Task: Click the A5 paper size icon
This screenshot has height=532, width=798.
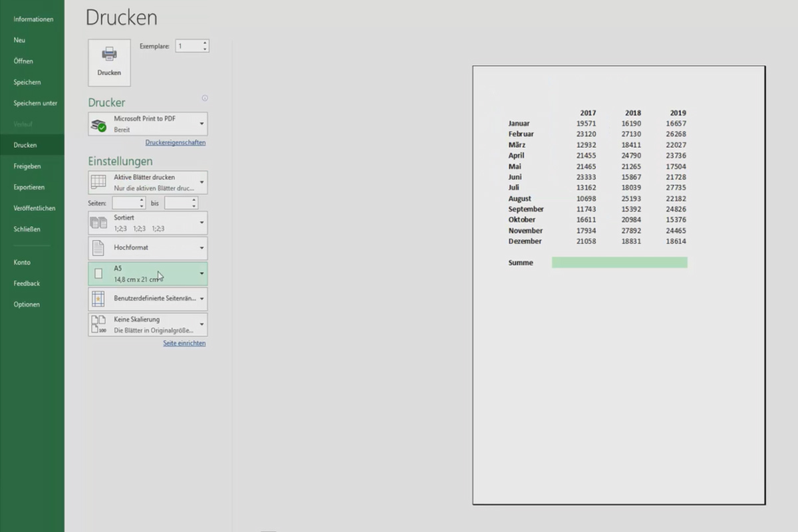Action: click(x=98, y=273)
